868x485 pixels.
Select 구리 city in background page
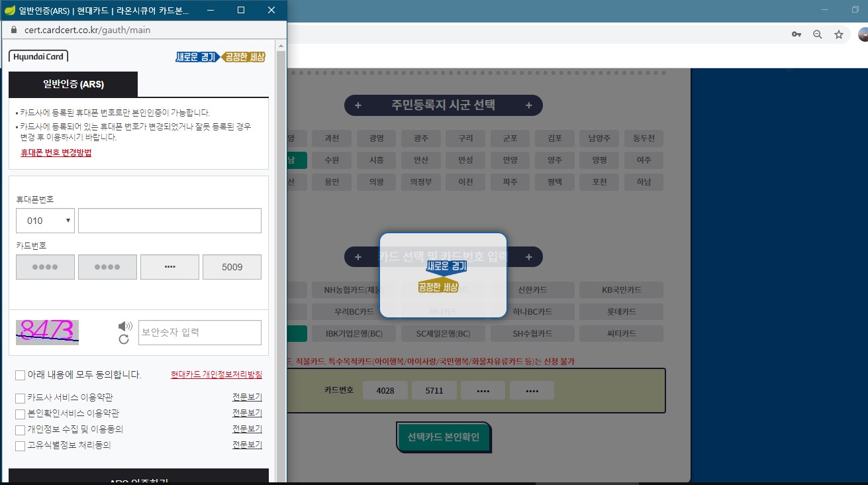click(465, 138)
